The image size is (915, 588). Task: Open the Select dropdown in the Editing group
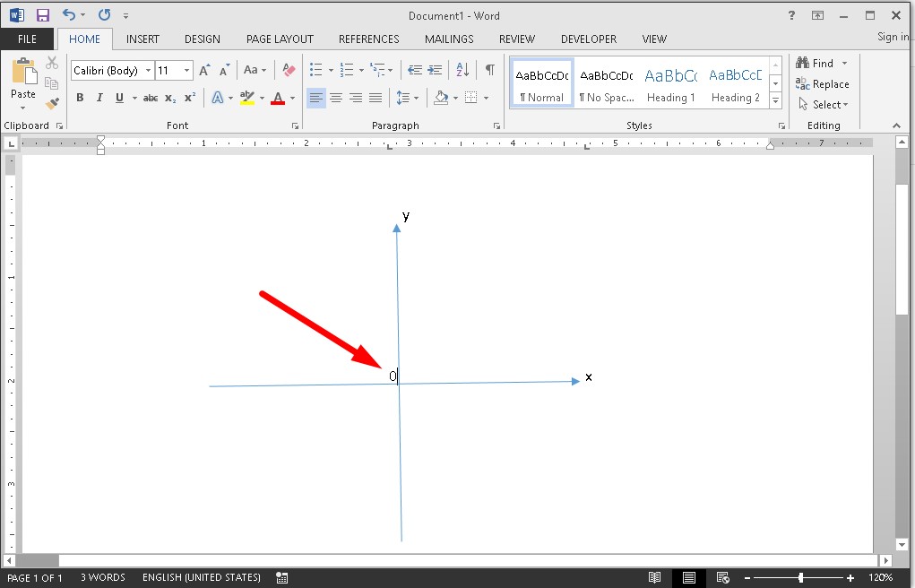(824, 105)
